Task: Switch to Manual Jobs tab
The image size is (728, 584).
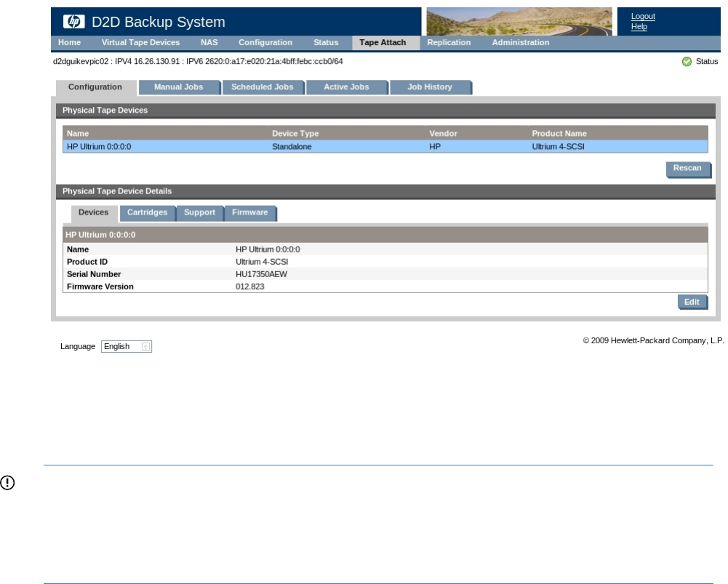Action: [179, 87]
